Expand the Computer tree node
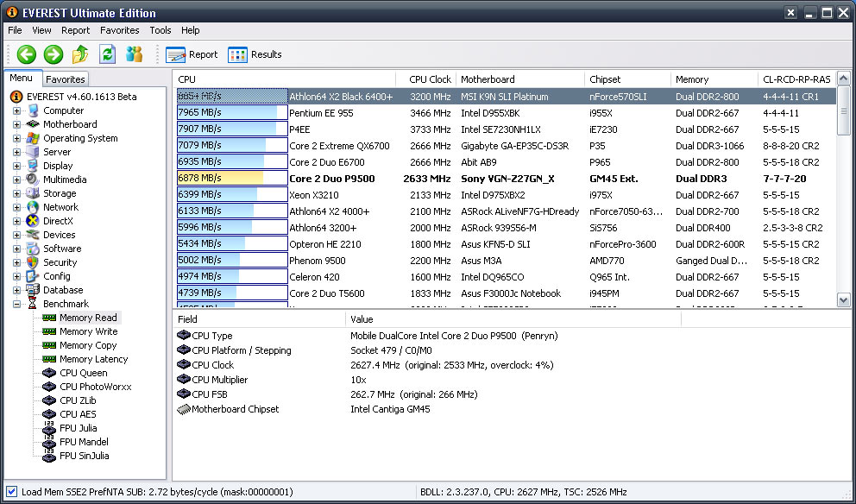The height and width of the screenshot is (504, 856). pos(16,110)
